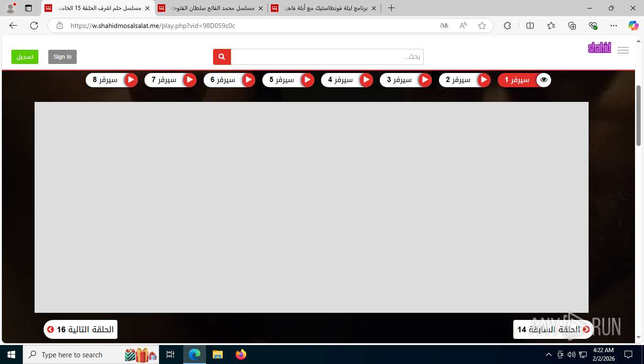Open a new browser tab
This screenshot has height=364, width=644.
tap(391, 8)
